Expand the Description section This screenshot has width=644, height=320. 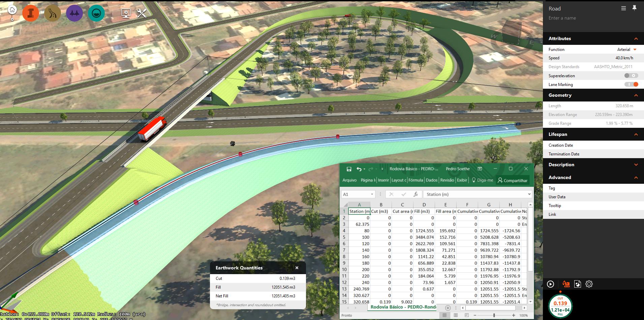[x=636, y=165]
